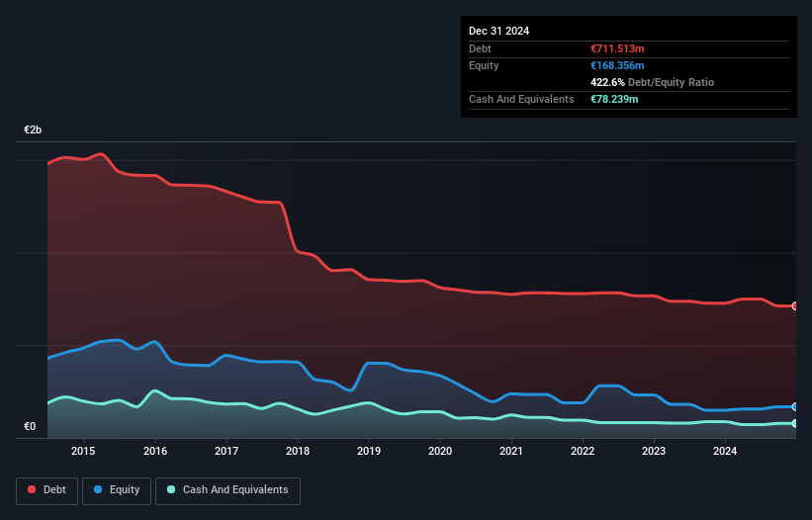The height and width of the screenshot is (520, 812).
Task: Click the Equity row label in tooltip
Action: [484, 65]
